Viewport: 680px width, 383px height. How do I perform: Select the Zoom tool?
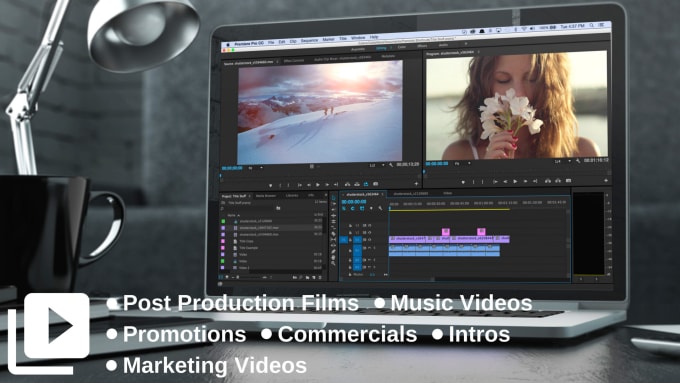click(x=333, y=263)
